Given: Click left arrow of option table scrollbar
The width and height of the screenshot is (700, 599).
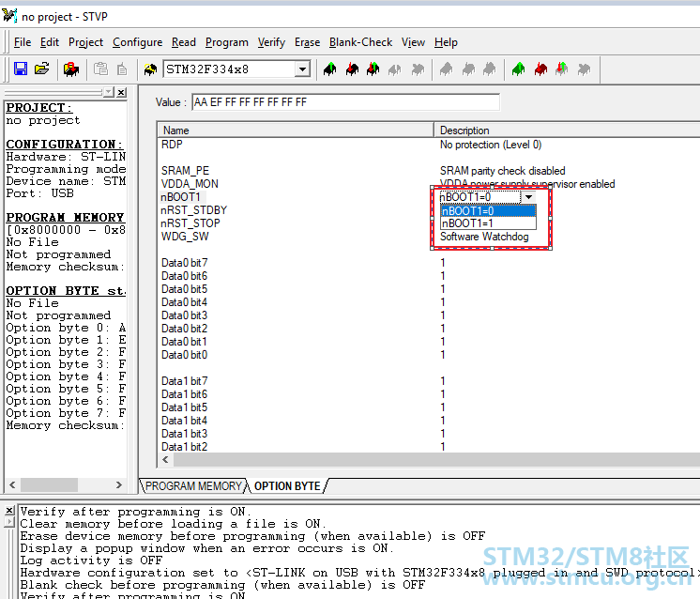Looking at the screenshot, I should tap(166, 460).
